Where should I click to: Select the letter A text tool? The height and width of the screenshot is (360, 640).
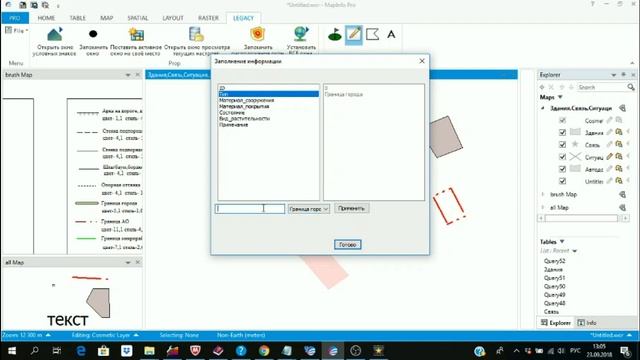point(391,35)
